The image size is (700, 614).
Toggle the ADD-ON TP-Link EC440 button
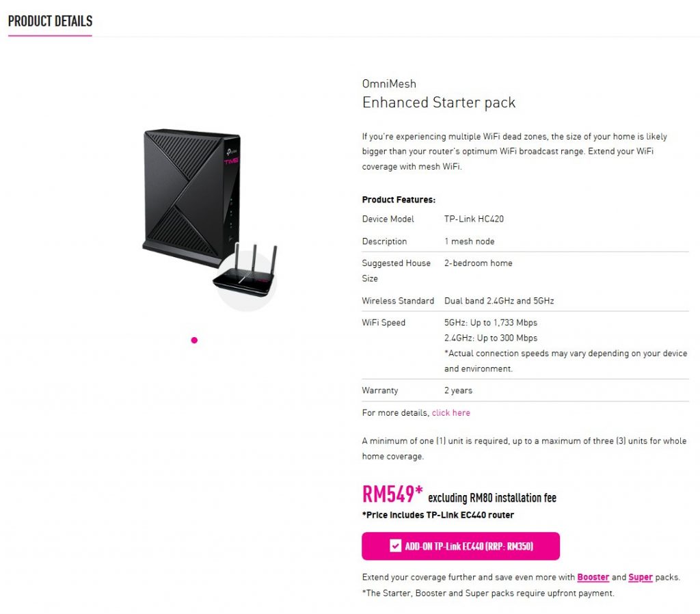(x=461, y=546)
